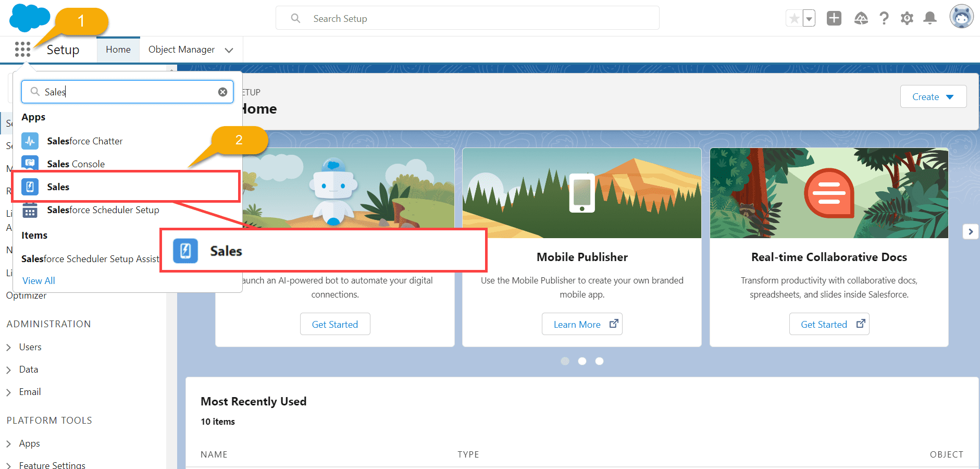Viewport: 980px width, 469px height.
Task: Click the global actions plus icon
Action: point(834,18)
